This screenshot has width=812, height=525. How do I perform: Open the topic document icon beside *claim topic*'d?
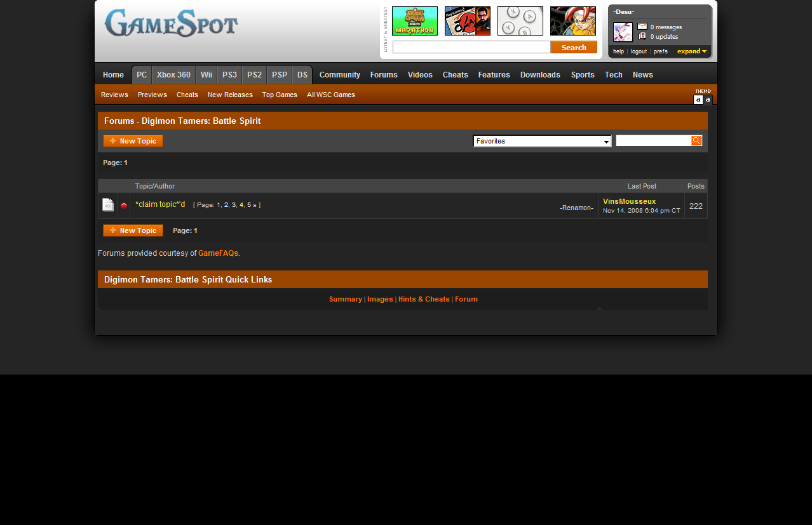[108, 204]
